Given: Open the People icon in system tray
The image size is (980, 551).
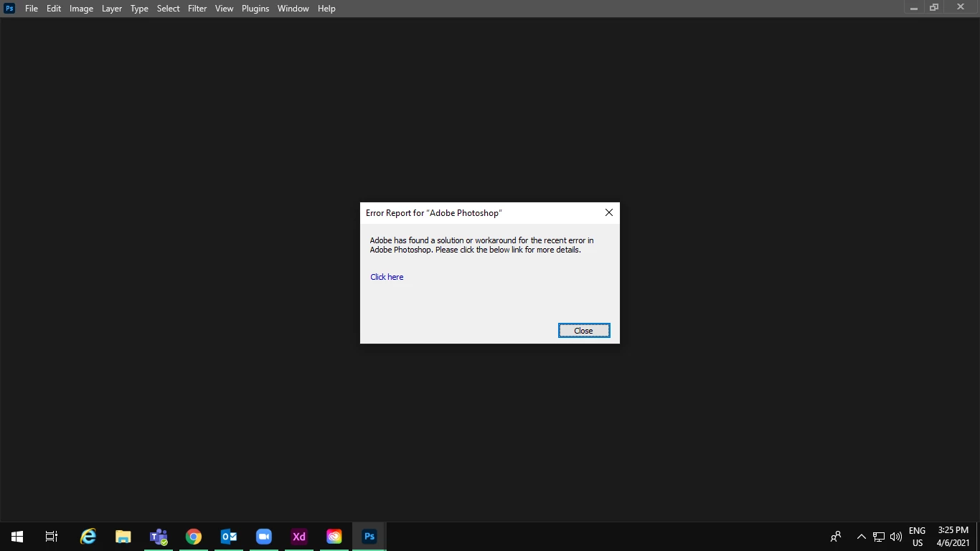Looking at the screenshot, I should (x=836, y=537).
